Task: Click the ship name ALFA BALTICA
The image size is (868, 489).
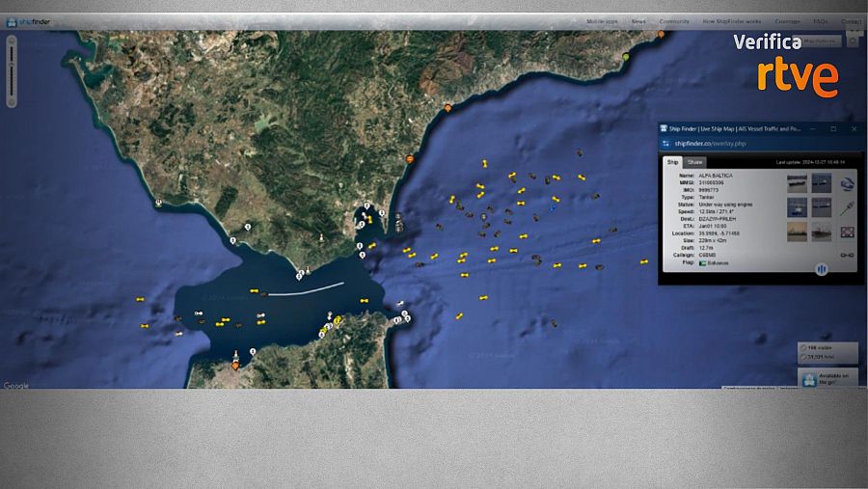Action: point(716,176)
